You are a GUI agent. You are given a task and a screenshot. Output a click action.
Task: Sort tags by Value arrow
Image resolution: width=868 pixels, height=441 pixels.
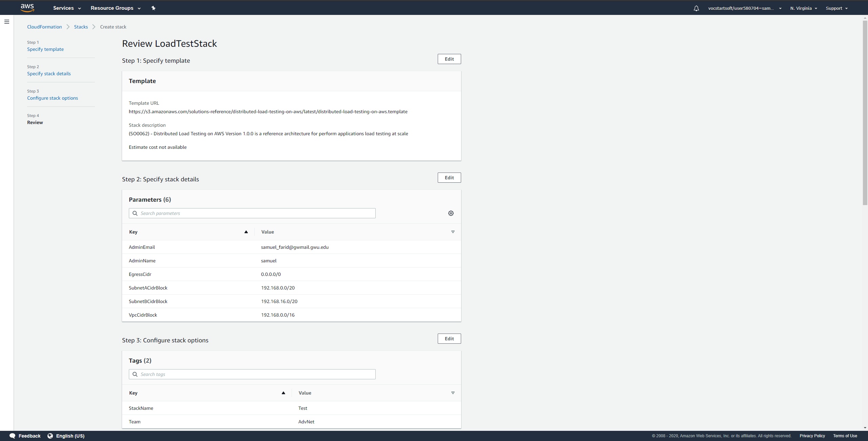pyautogui.click(x=453, y=393)
